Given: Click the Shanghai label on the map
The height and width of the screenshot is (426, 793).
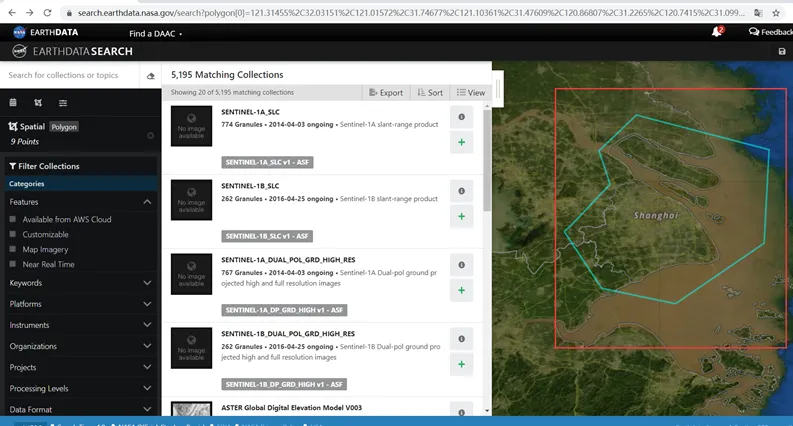Looking at the screenshot, I should click(656, 216).
